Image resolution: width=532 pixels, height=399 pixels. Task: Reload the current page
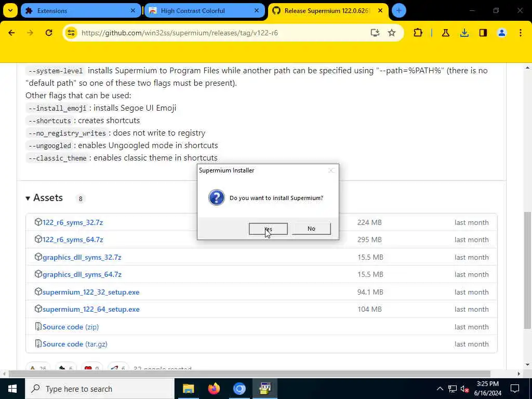[x=49, y=33]
